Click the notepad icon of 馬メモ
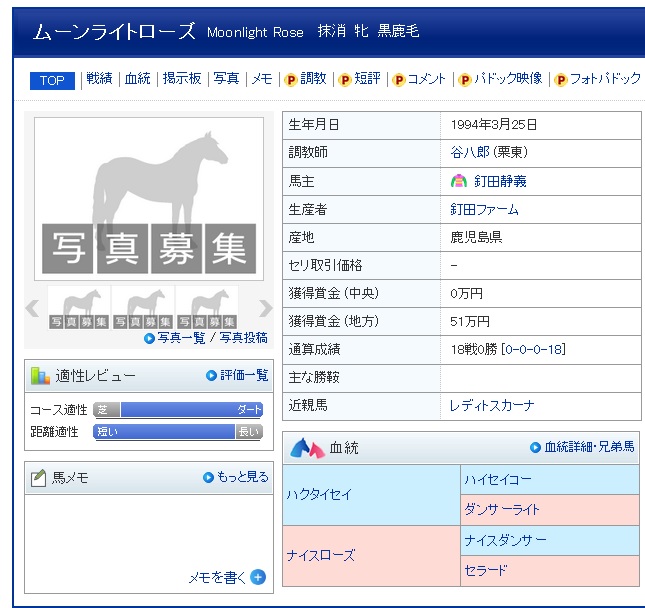Screen dimensions: 645x608 [38, 478]
